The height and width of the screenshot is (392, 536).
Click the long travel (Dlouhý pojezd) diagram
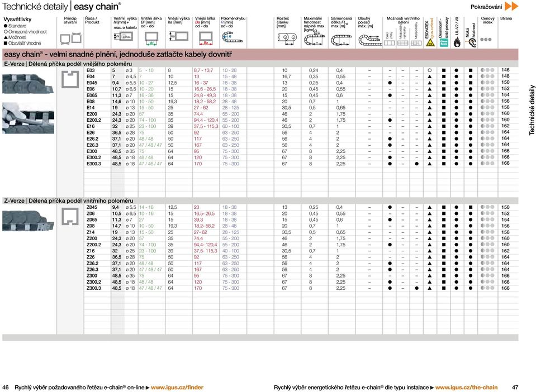(370, 40)
